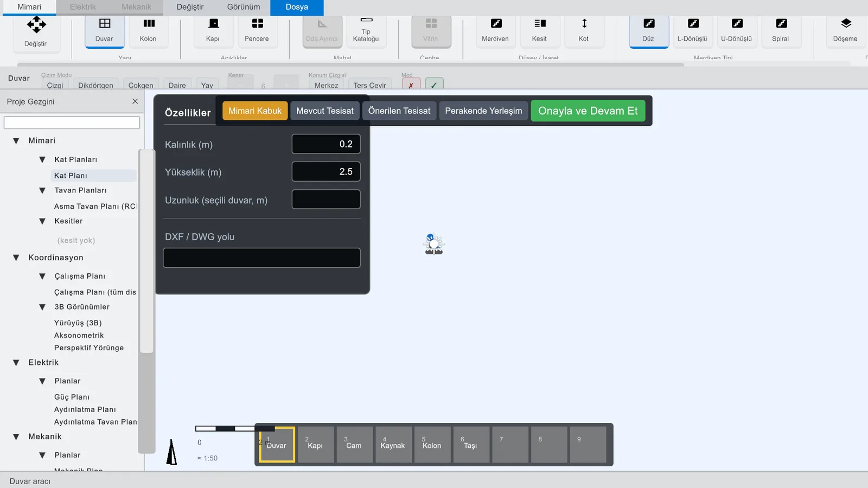Cancel with the red X mode button

pos(411,85)
